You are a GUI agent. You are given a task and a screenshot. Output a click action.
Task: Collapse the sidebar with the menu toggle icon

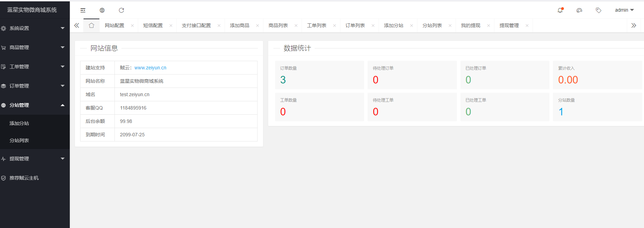click(x=83, y=10)
